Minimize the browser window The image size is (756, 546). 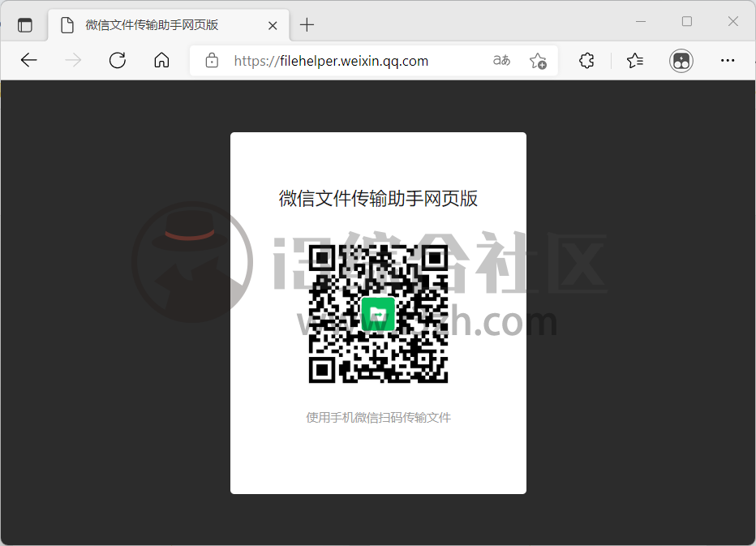641,22
